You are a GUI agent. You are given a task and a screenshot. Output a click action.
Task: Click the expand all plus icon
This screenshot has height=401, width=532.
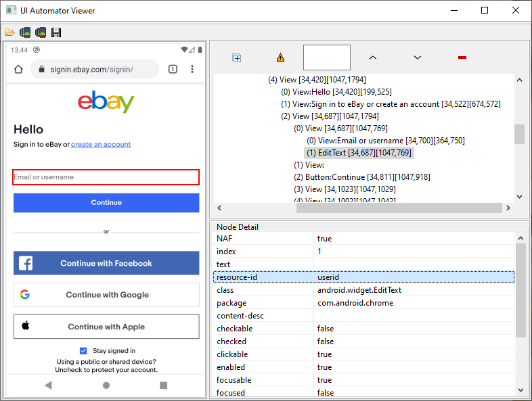click(x=236, y=58)
